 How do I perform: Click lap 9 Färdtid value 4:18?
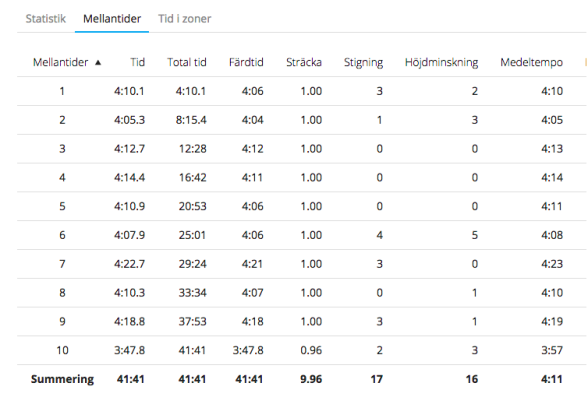click(x=252, y=321)
